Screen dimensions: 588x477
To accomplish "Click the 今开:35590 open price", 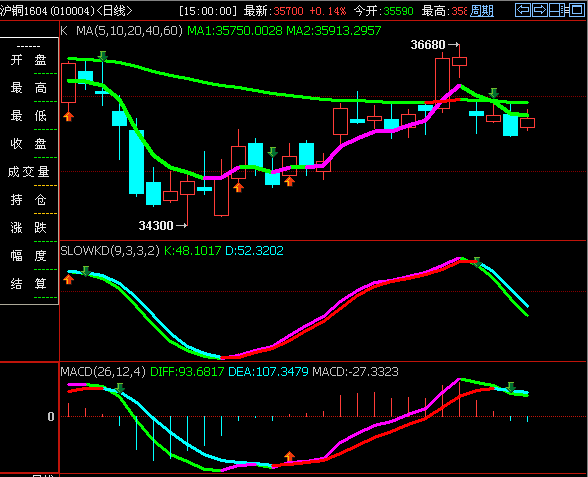I will [x=383, y=11].
